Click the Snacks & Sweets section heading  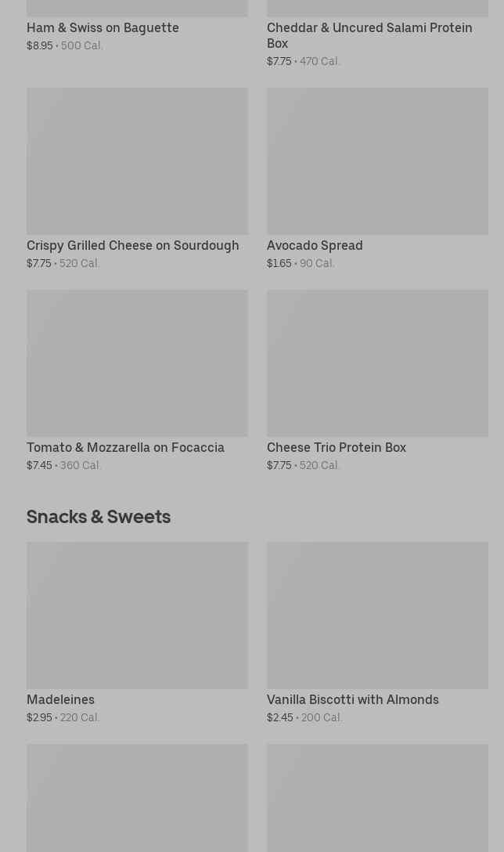pos(99,517)
